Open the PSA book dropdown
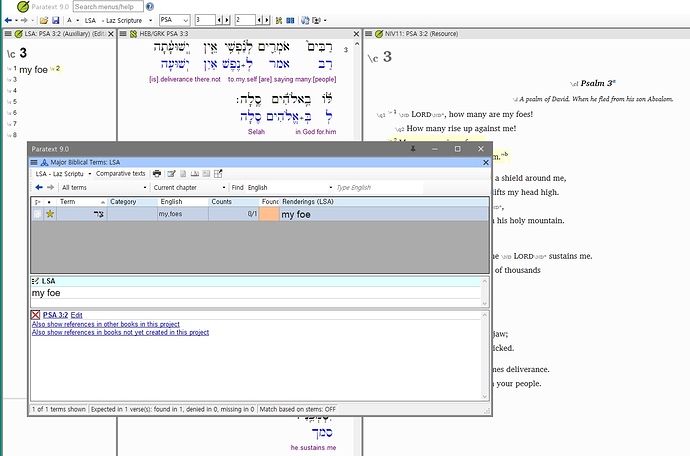The width and height of the screenshot is (690, 456). pyautogui.click(x=186, y=20)
